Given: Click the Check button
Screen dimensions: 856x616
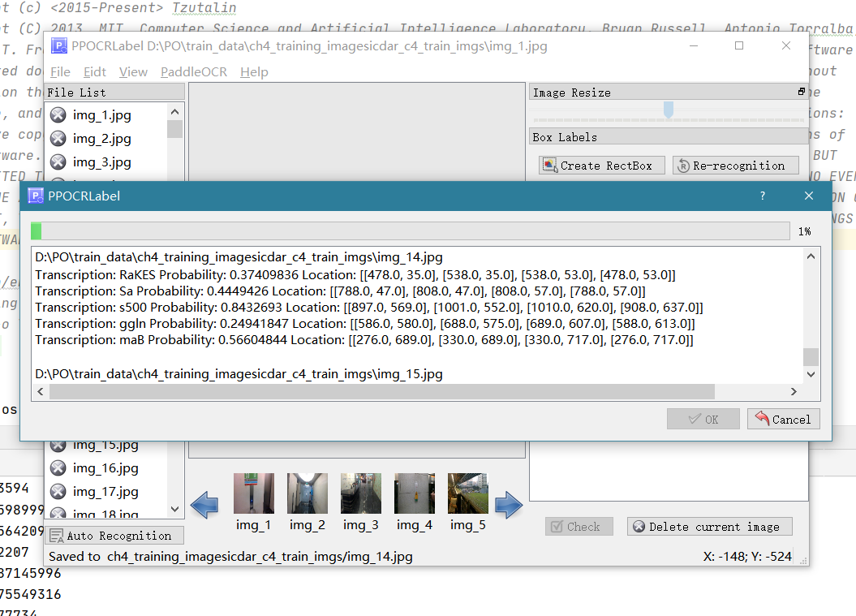Looking at the screenshot, I should pos(579,527).
